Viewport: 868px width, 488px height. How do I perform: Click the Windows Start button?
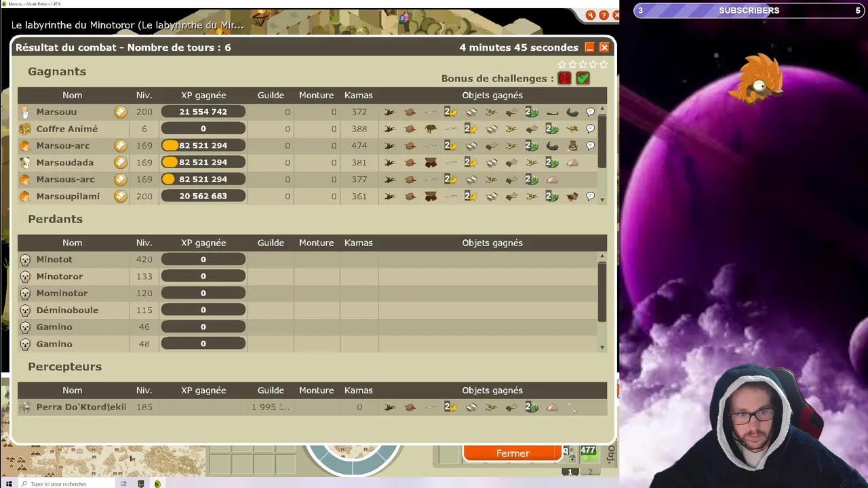[9, 484]
